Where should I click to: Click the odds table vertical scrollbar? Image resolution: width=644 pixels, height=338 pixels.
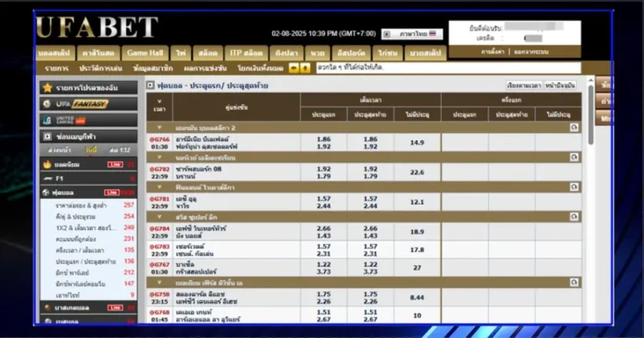[590, 201]
